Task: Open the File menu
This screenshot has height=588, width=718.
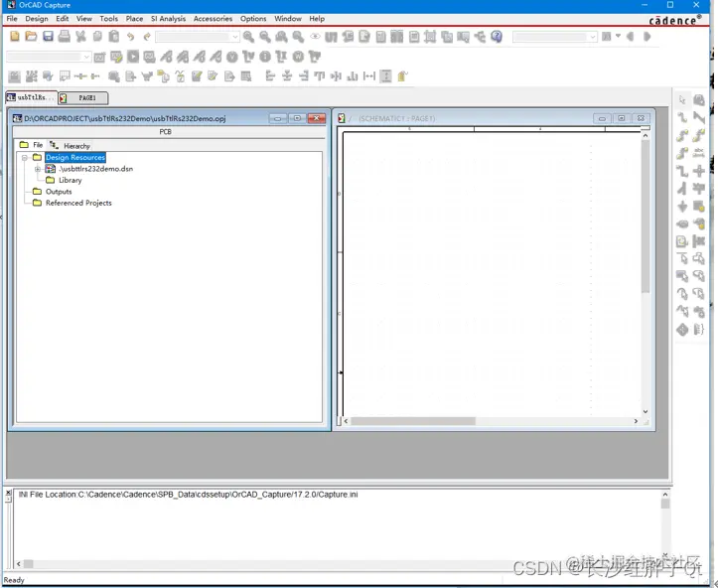Action: coord(12,19)
